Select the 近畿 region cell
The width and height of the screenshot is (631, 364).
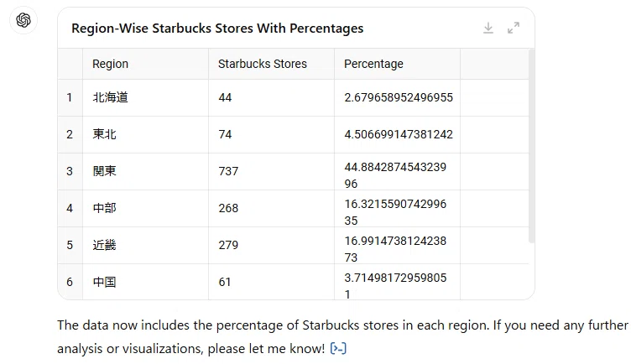pos(146,246)
